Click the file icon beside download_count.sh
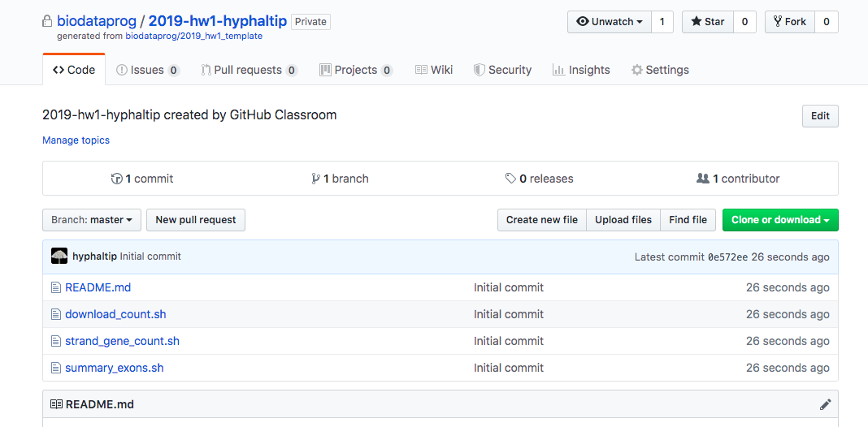Screen dimensions: 868x427 (56, 314)
